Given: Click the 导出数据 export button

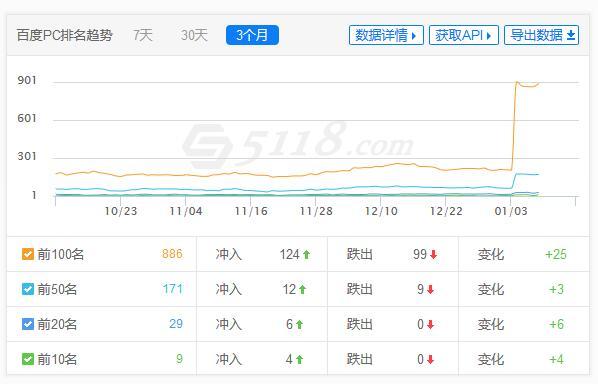Looking at the screenshot, I should click(542, 35).
